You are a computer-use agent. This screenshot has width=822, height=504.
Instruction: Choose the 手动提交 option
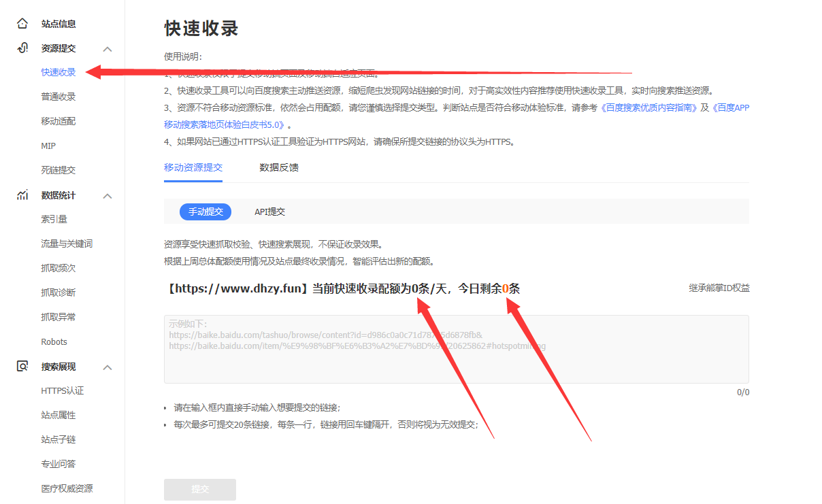click(x=205, y=212)
